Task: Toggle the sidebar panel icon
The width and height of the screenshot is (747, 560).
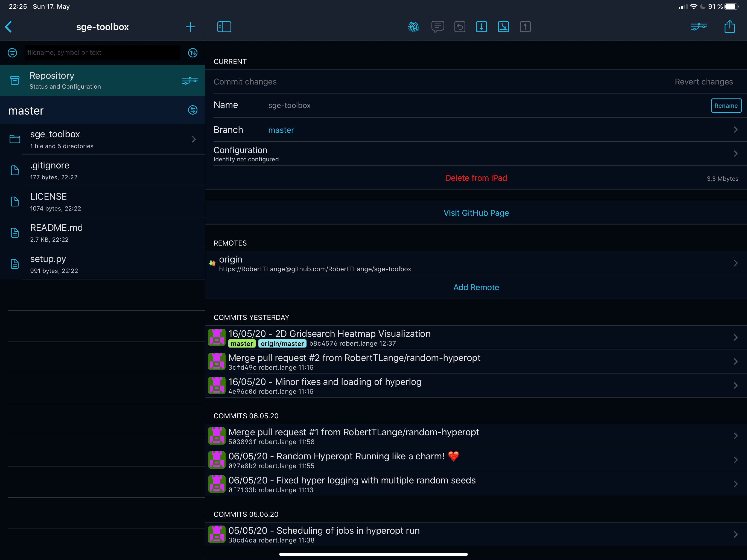Action: pos(224,27)
